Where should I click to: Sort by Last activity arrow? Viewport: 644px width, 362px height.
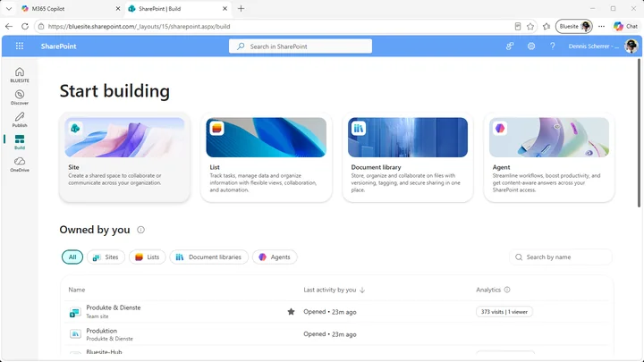(x=362, y=290)
